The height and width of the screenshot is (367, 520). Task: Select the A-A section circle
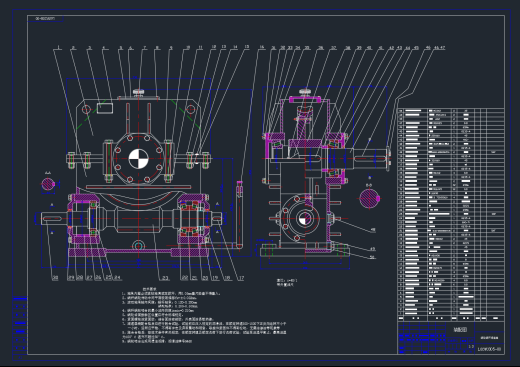point(48,184)
